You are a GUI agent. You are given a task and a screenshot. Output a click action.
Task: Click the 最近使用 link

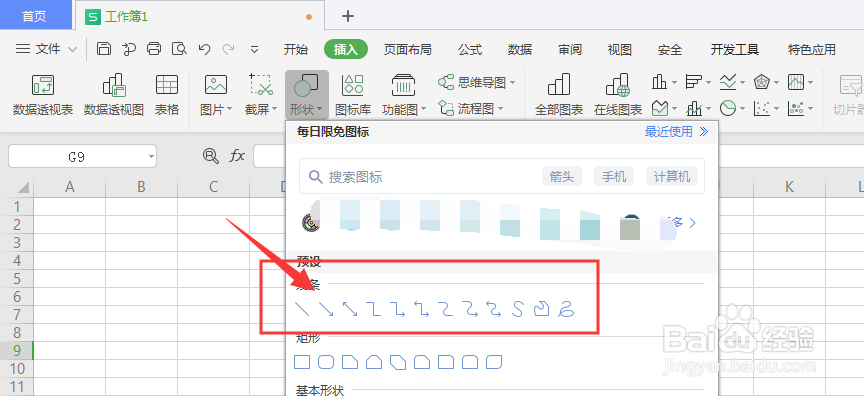coord(677,132)
